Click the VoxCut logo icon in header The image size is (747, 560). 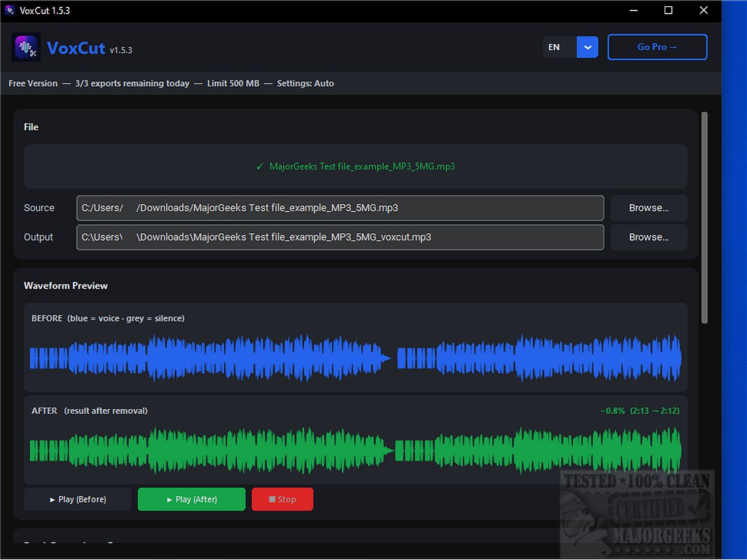(x=26, y=47)
